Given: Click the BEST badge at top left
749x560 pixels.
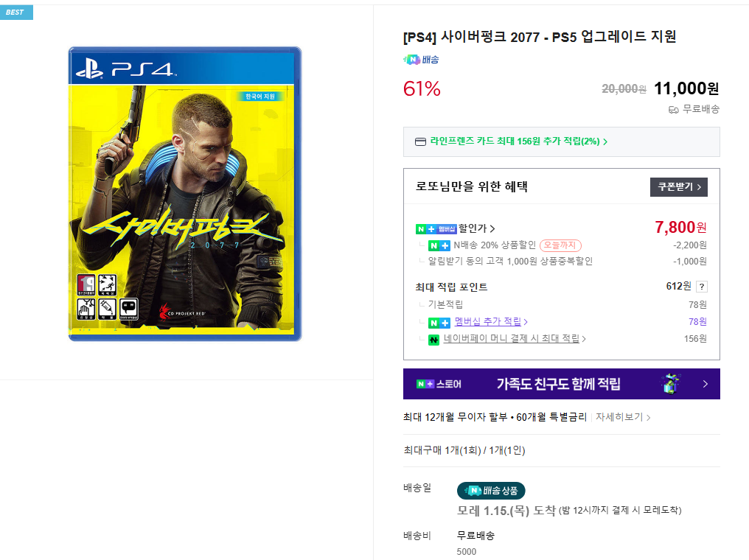Looking at the screenshot, I should [x=15, y=12].
